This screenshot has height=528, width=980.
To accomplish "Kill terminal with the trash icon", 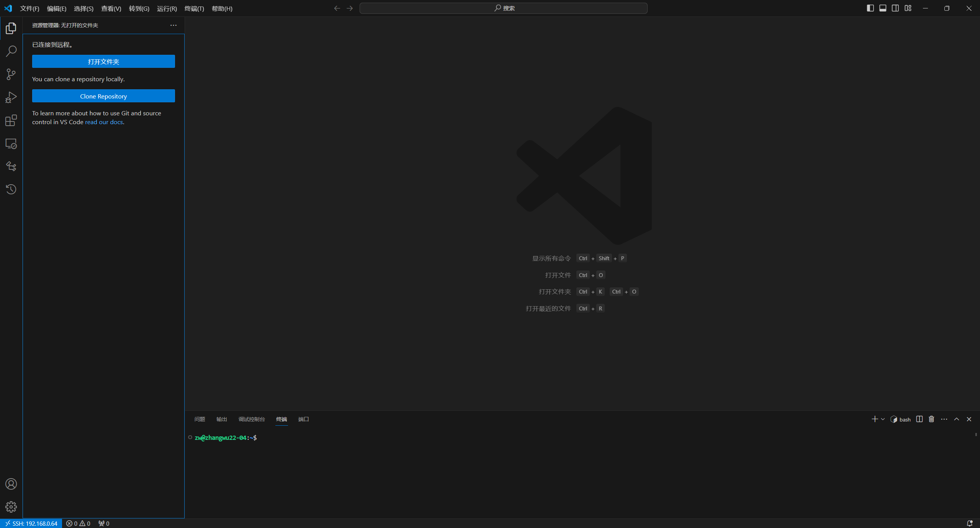I will pyautogui.click(x=931, y=419).
